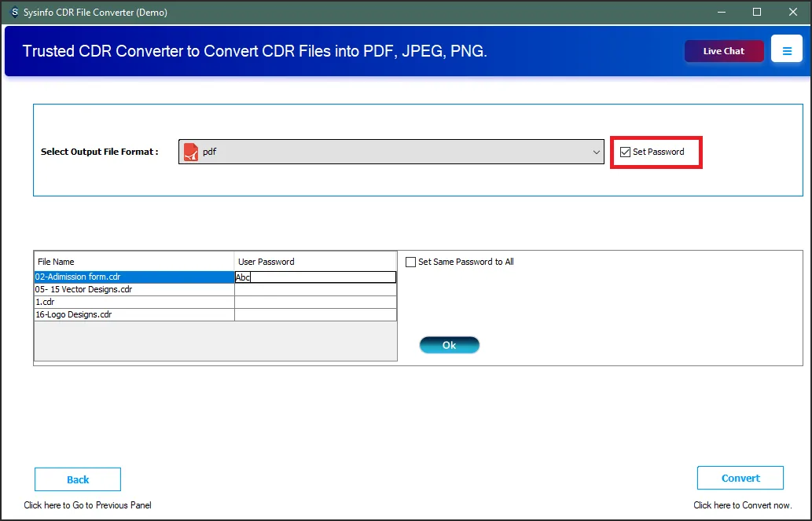
Task: Go back to the previous panel
Action: (x=78, y=479)
